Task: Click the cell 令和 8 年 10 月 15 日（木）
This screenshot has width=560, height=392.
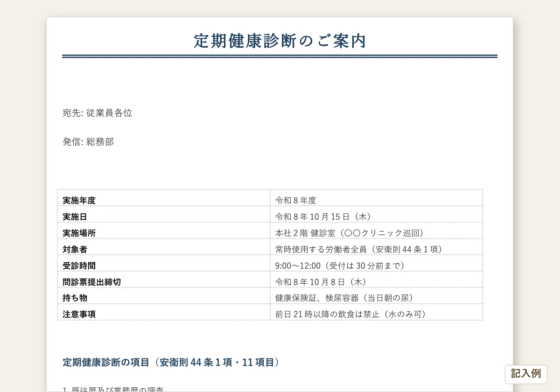Action: pyautogui.click(x=376, y=214)
